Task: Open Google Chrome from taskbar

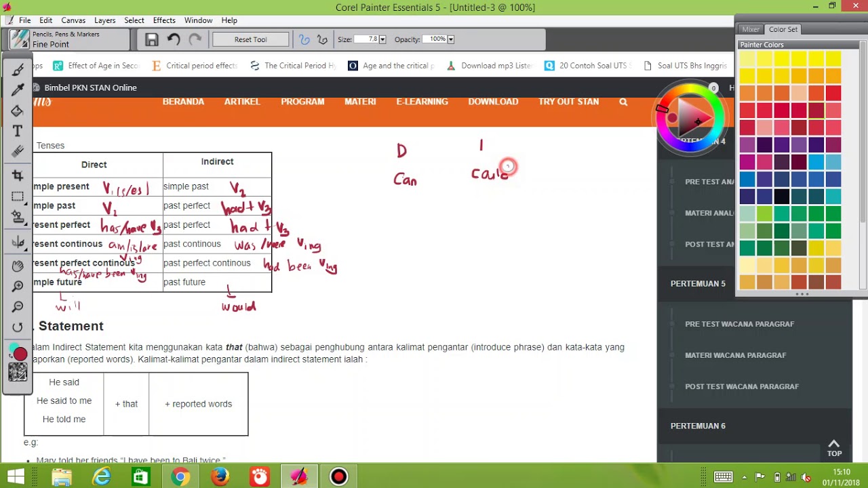Action: (180, 477)
